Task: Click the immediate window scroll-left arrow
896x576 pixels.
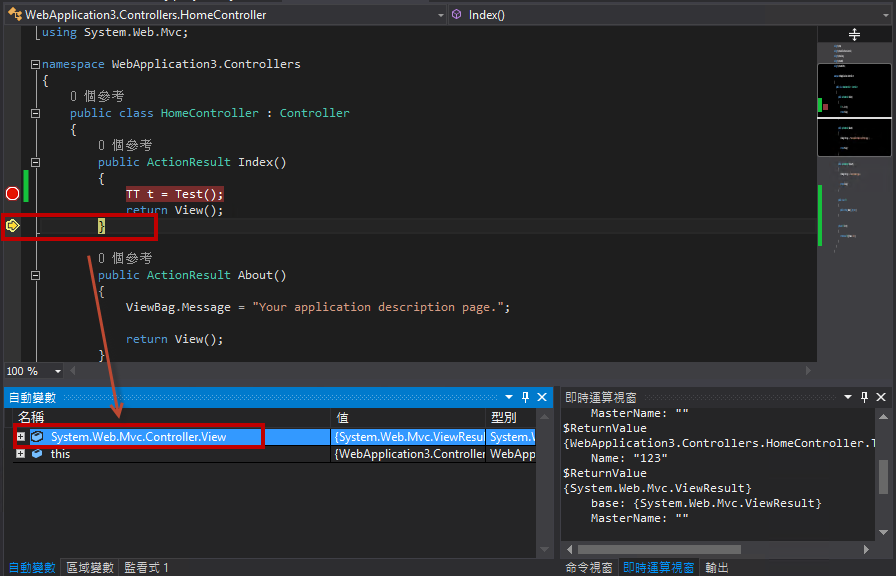Action: coord(569,549)
